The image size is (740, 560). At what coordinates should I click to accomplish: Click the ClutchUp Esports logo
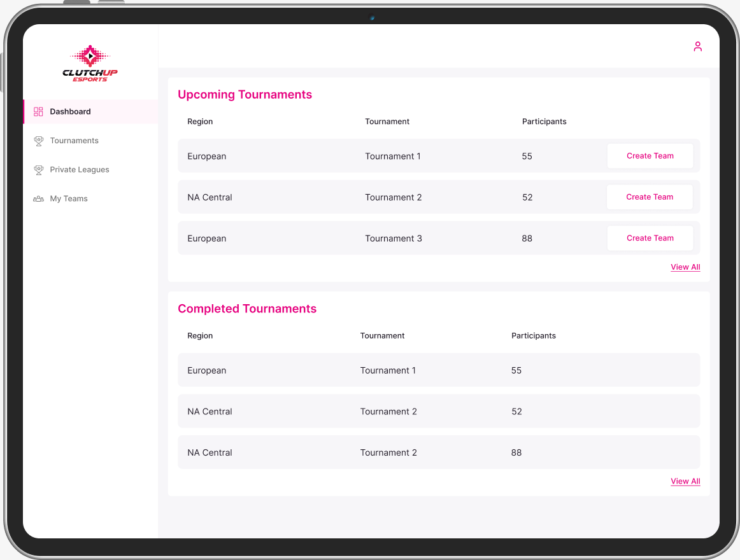[x=90, y=64]
